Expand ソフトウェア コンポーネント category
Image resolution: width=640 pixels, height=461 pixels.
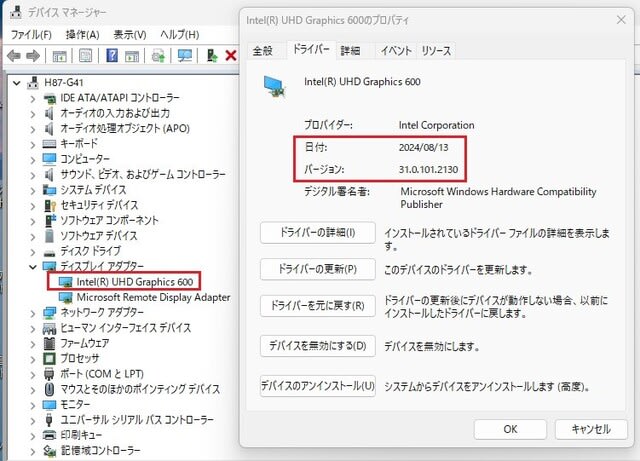click(33, 221)
